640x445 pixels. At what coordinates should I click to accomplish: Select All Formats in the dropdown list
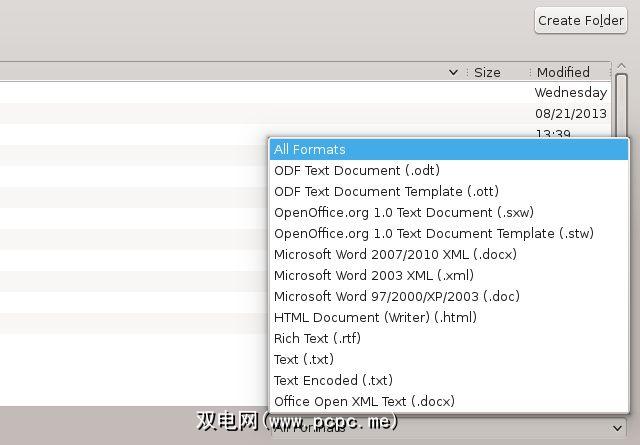pyautogui.click(x=449, y=149)
